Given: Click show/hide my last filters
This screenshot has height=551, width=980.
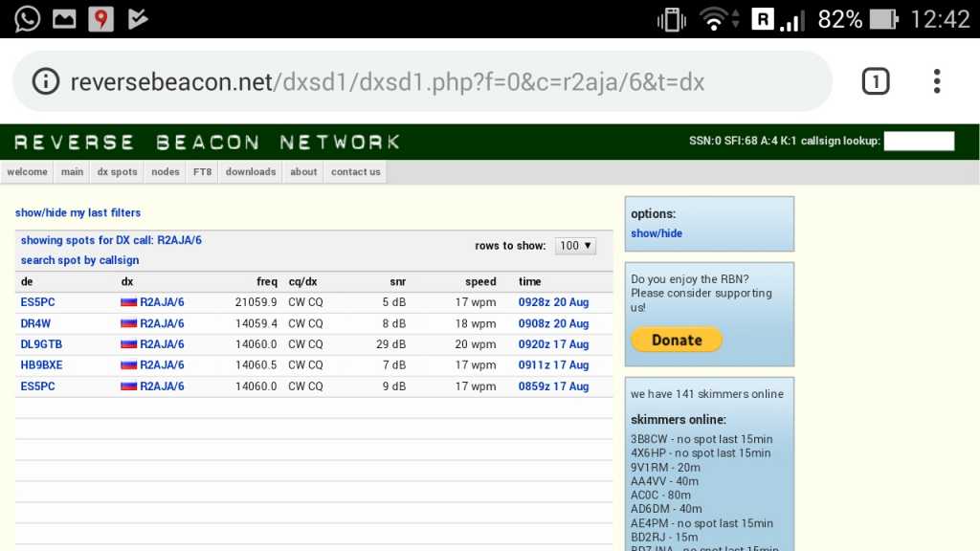Looking at the screenshot, I should (x=78, y=213).
